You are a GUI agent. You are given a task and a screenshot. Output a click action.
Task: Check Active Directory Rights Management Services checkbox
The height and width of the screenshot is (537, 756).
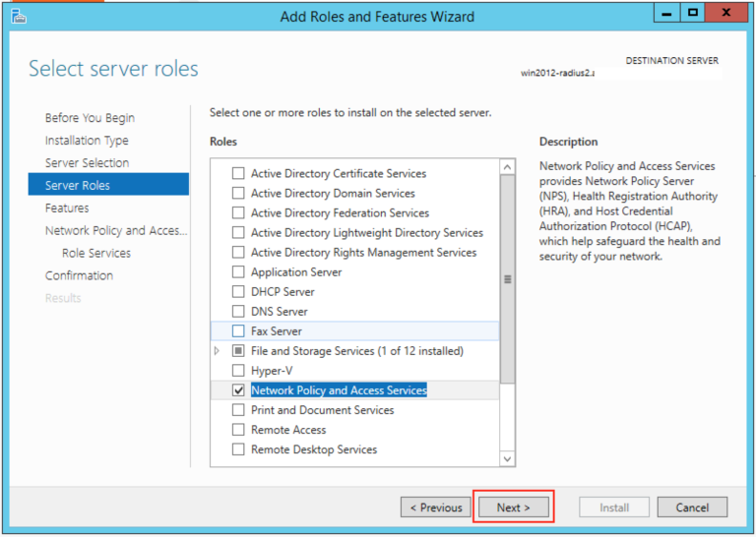tap(238, 253)
